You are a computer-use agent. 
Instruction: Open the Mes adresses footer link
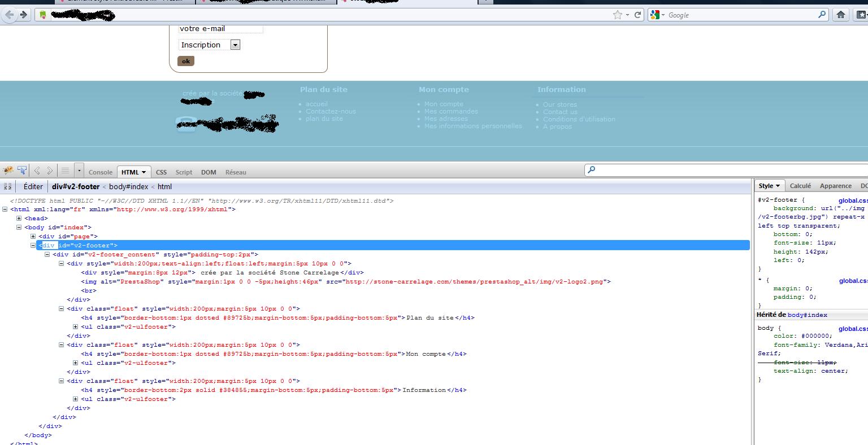446,119
